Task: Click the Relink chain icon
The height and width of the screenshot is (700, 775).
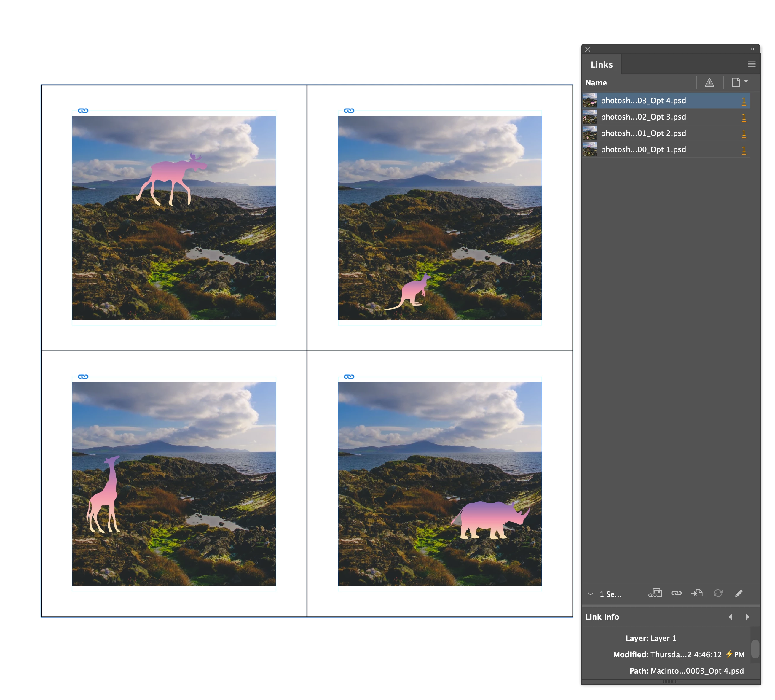Action: pyautogui.click(x=676, y=594)
